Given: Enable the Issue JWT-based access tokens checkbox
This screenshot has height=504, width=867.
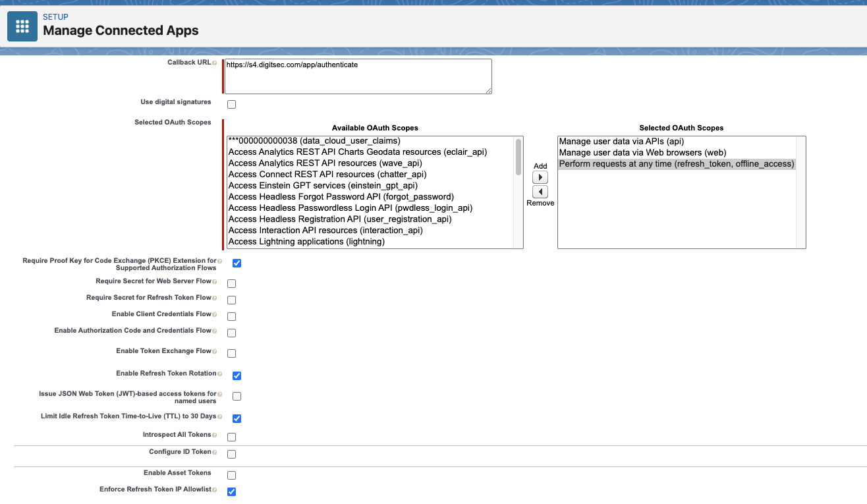Looking at the screenshot, I should click(x=237, y=397).
